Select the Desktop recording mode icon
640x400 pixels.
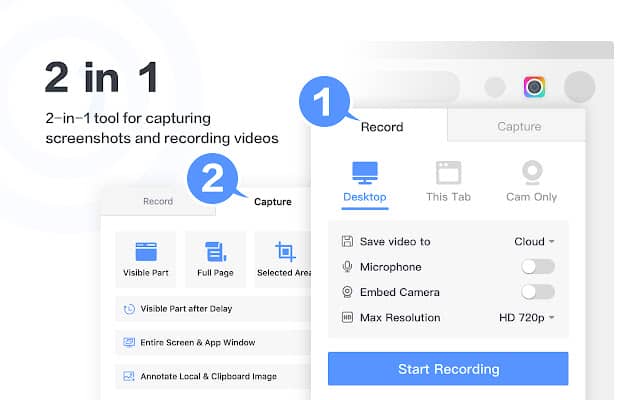pyautogui.click(x=364, y=174)
